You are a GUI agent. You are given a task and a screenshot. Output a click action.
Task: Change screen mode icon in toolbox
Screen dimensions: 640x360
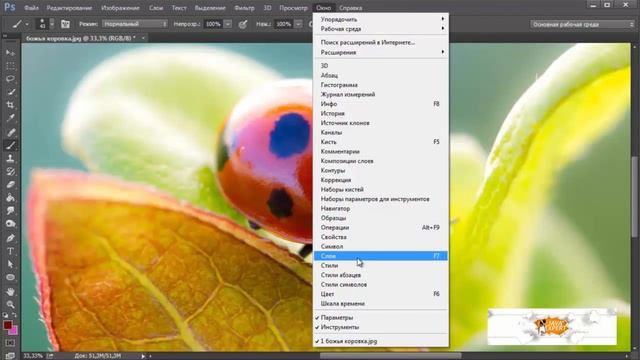point(10,356)
